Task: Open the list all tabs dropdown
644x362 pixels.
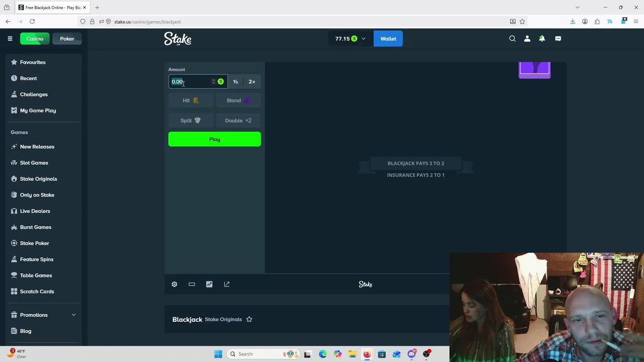Action: pos(578,8)
